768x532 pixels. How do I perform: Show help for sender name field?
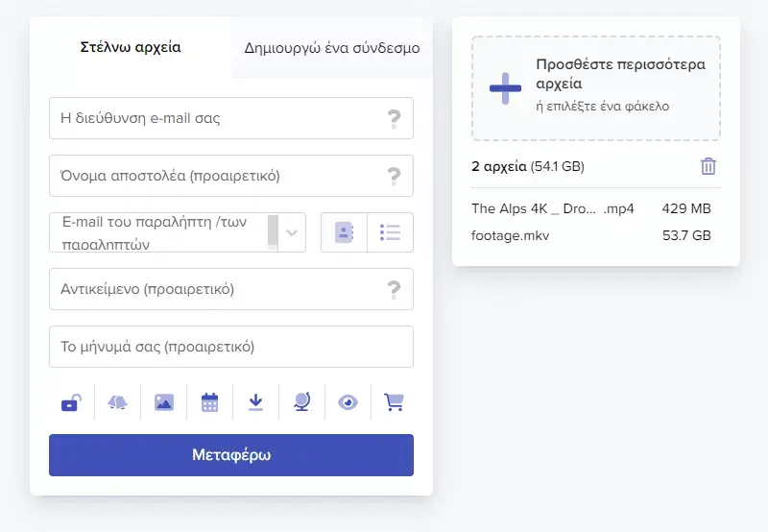(394, 176)
